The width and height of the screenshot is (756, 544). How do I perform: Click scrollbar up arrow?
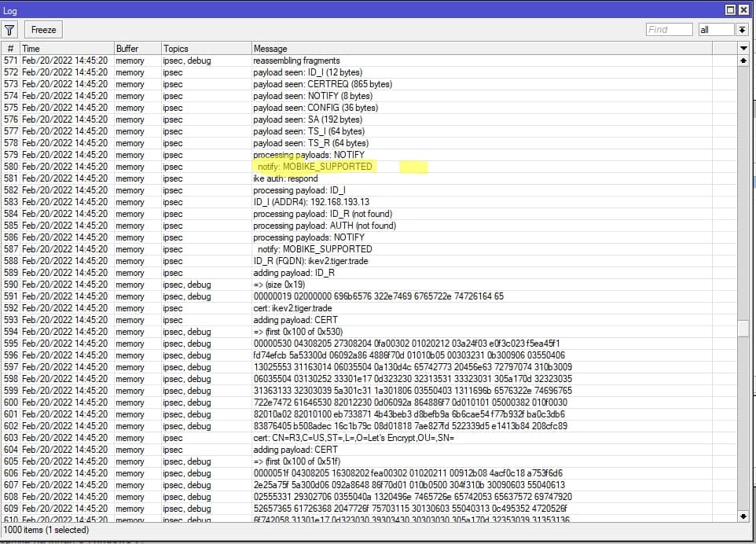tap(743, 61)
